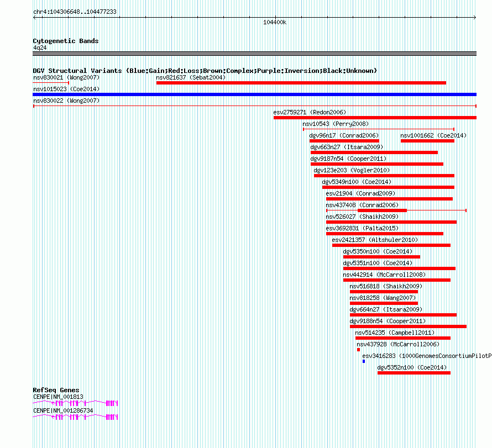Screen dimensions: 492x448
Task: Select the nsv830021 (Wong2007) variant label
Action: coord(66,77)
